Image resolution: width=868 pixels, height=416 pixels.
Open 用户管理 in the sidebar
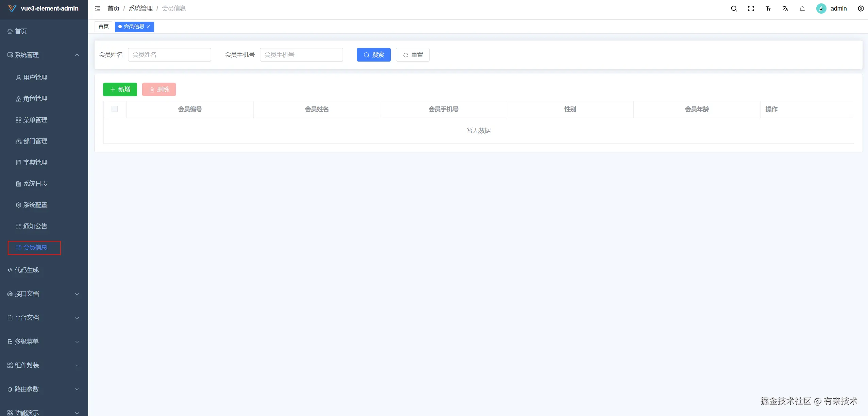[x=35, y=78]
